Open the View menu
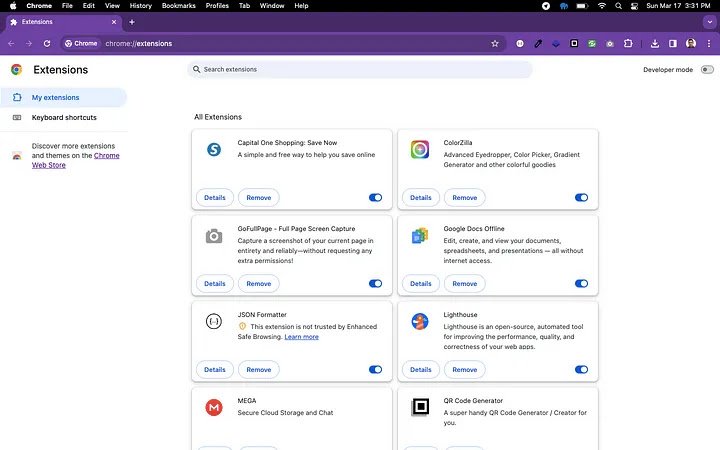This screenshot has height=450, width=720. [112, 6]
